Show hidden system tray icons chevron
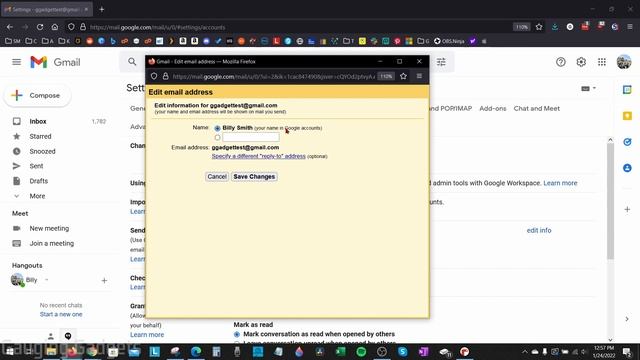Viewport: 640px width, 360px height. click(525, 351)
